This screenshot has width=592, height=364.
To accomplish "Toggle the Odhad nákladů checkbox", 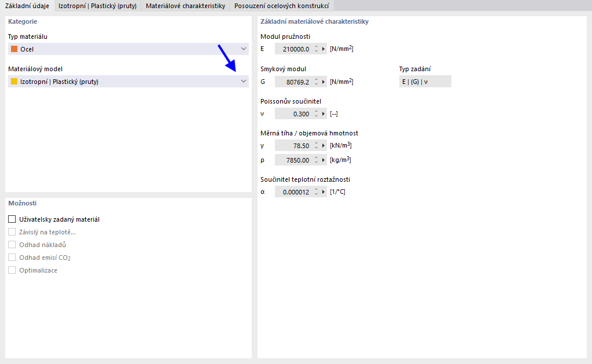I will pos(12,245).
